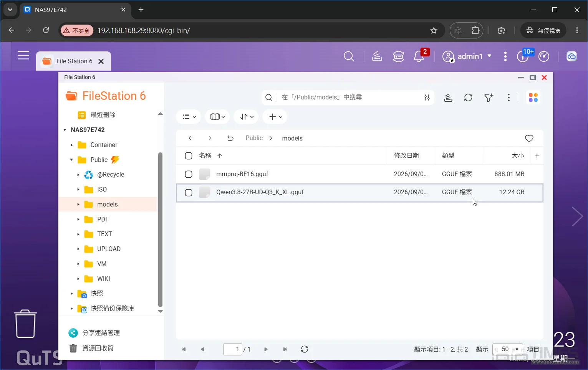The height and width of the screenshot is (370, 588).
Task: Check the Qwen3.8-27B-UD-Q3_K_XL.gguf checkbox
Action: pos(189,193)
